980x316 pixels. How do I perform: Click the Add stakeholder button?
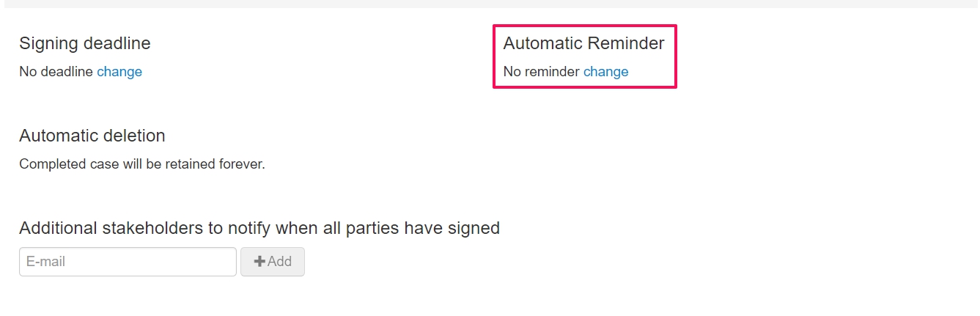[273, 262]
